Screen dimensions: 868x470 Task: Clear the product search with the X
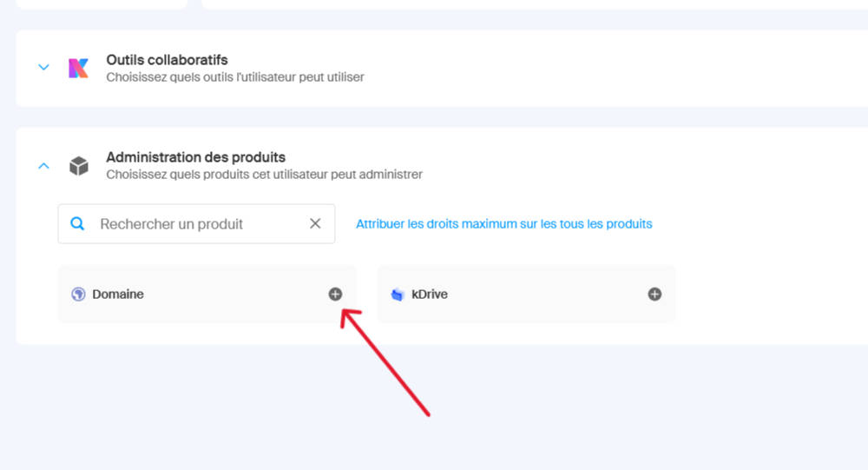click(315, 224)
